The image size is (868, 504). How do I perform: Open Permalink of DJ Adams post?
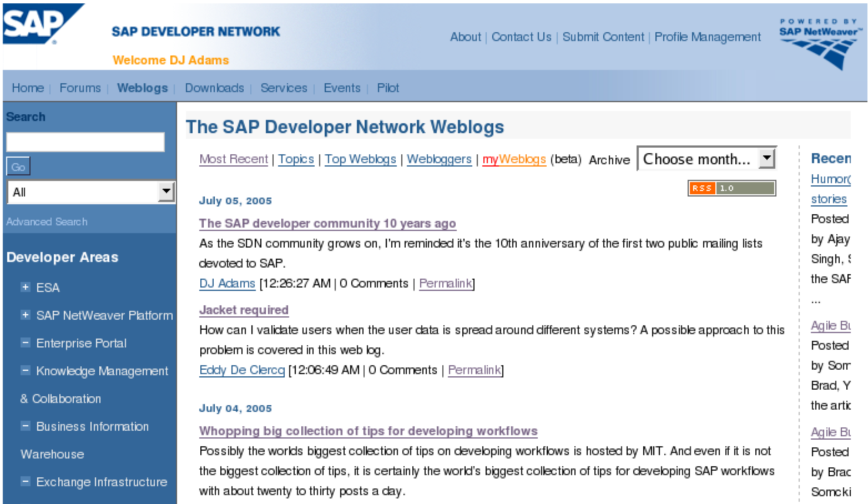coord(445,283)
